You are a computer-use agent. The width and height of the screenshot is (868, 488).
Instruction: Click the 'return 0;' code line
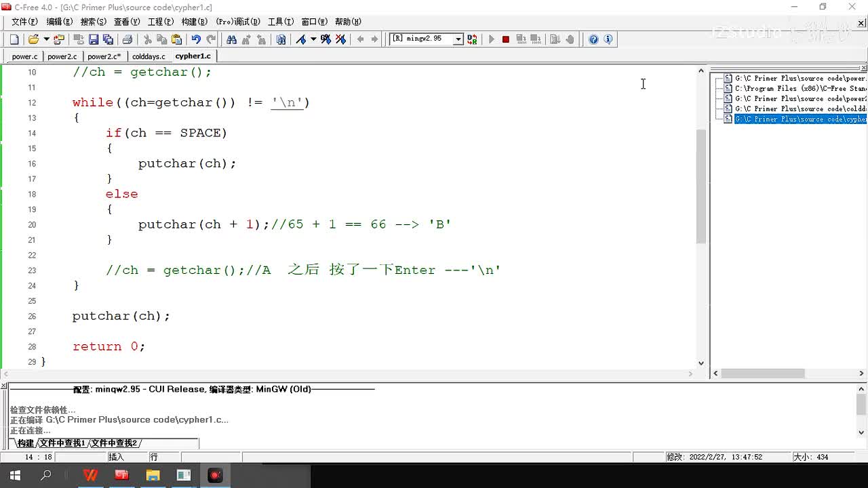[109, 346]
